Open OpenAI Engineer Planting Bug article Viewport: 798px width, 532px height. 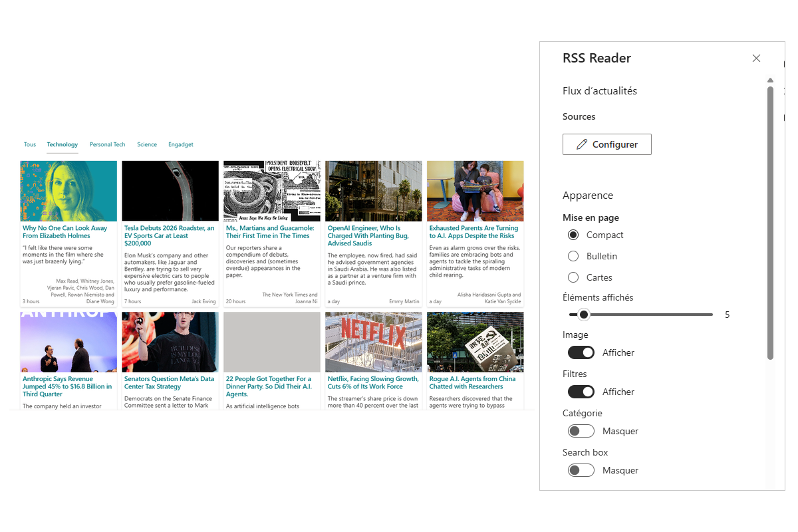tap(368, 235)
